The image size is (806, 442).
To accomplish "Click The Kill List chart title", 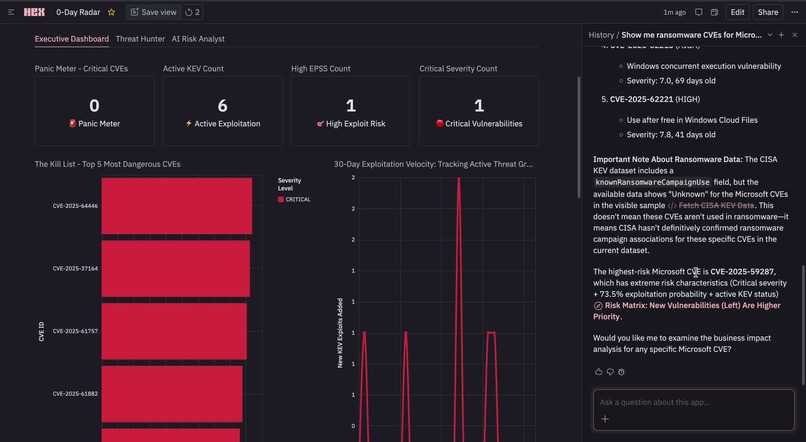I will click(107, 164).
